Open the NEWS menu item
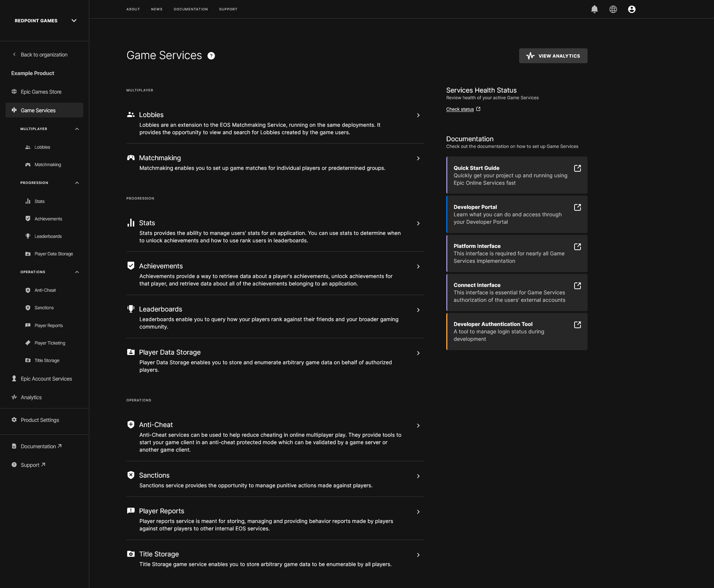Image resolution: width=714 pixels, height=588 pixels. tap(157, 9)
